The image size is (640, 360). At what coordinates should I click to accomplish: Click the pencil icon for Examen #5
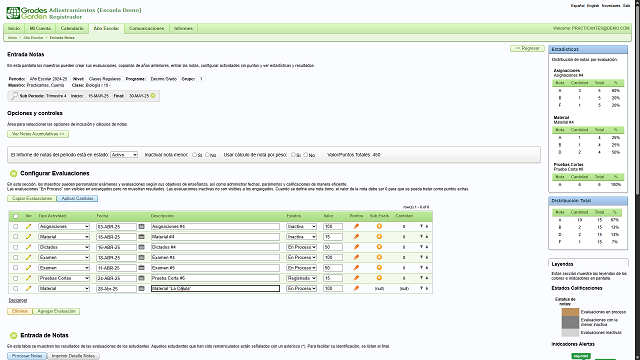click(28, 268)
